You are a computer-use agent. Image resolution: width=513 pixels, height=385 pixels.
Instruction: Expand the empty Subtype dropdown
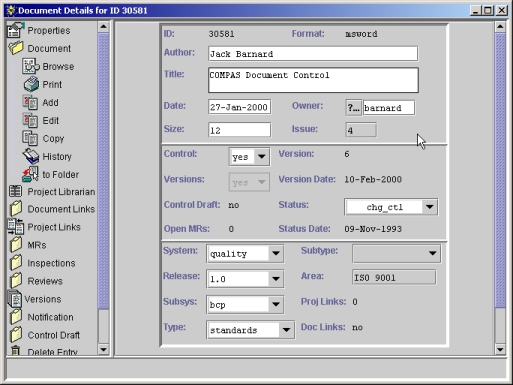coord(396,253)
